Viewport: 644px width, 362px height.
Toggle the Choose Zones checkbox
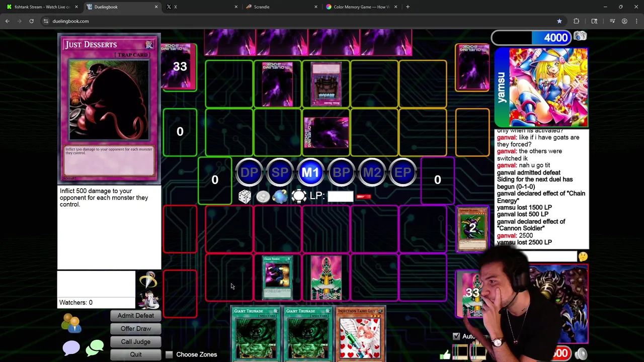coord(169,354)
